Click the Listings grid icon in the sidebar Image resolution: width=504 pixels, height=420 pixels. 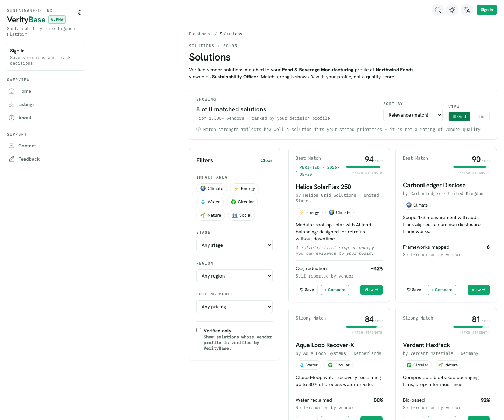pos(12,104)
